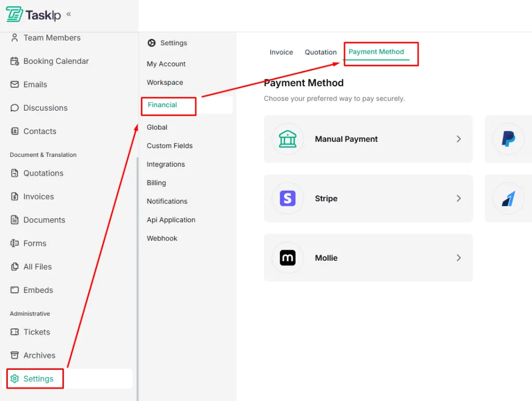This screenshot has width=532, height=401.
Task: Click the Booking Calendar icon
Action: (15, 61)
